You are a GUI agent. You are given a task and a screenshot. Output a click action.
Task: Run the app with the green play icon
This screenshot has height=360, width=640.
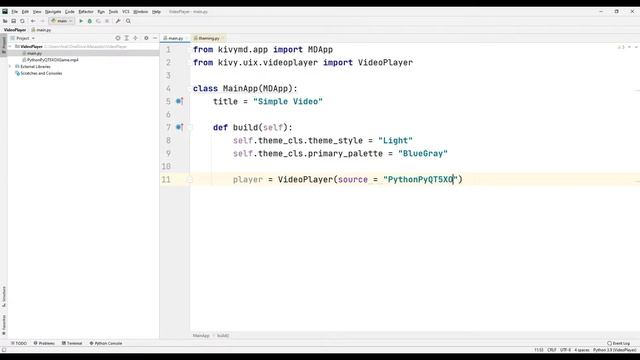click(x=81, y=21)
